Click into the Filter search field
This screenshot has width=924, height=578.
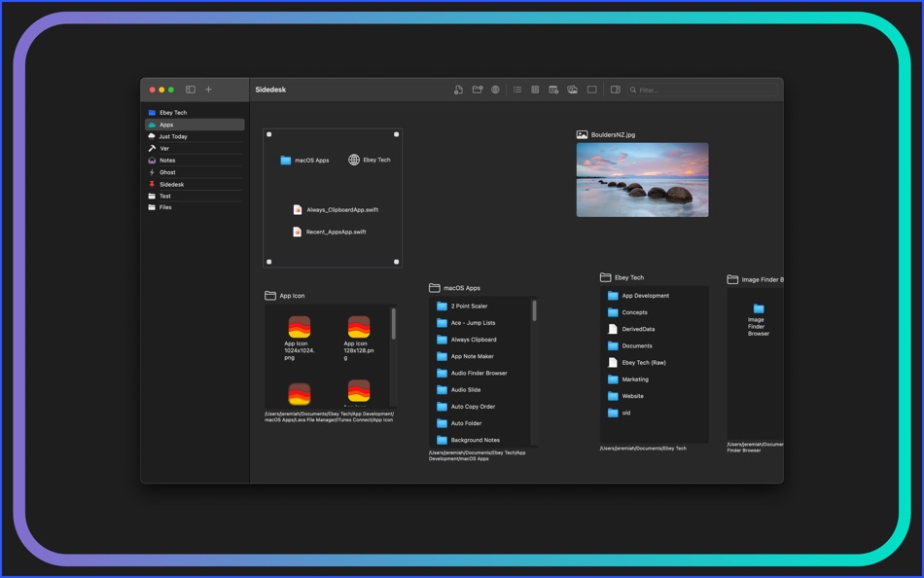702,90
